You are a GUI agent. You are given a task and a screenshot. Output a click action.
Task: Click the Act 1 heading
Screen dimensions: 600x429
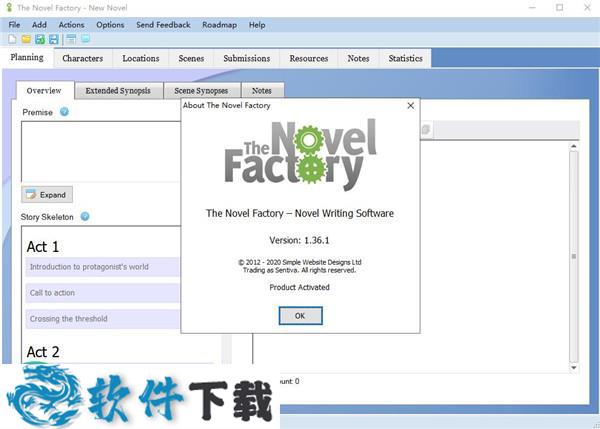pos(43,247)
